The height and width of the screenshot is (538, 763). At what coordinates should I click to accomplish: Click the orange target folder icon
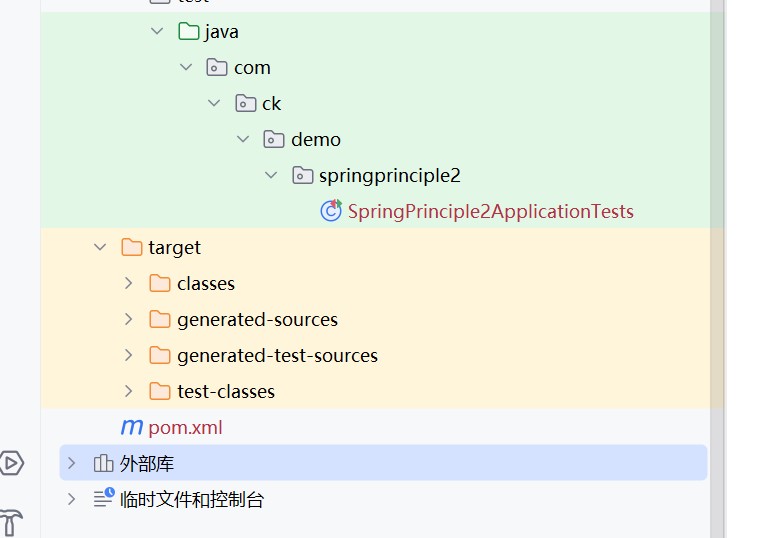pos(131,247)
